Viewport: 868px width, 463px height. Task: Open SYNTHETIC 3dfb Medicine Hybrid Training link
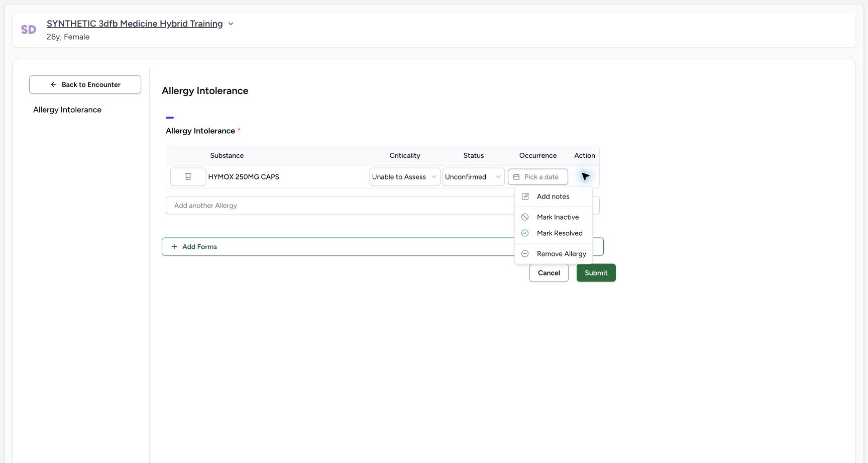135,24
